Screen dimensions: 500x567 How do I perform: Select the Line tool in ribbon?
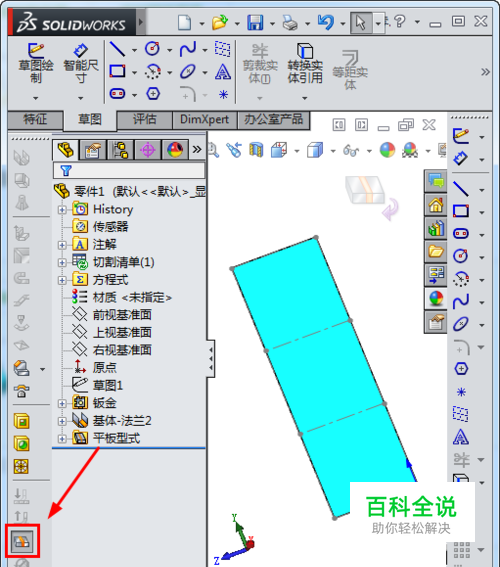pos(117,49)
